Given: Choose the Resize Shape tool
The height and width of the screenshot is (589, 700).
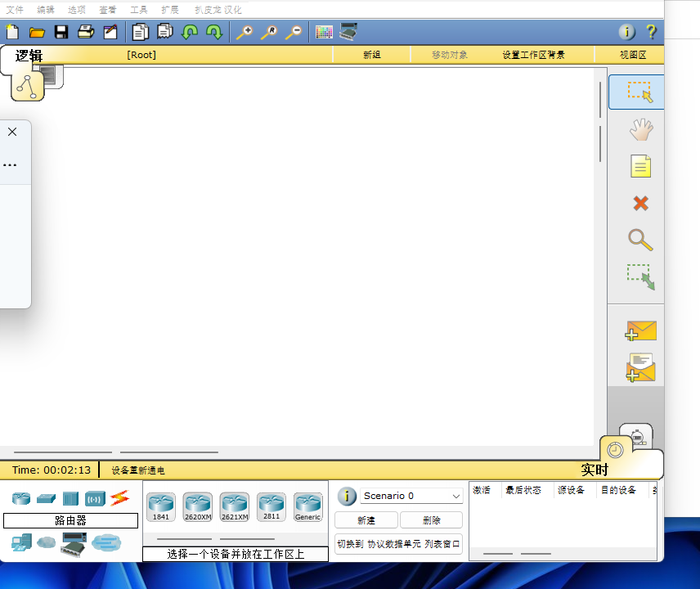Looking at the screenshot, I should click(640, 277).
